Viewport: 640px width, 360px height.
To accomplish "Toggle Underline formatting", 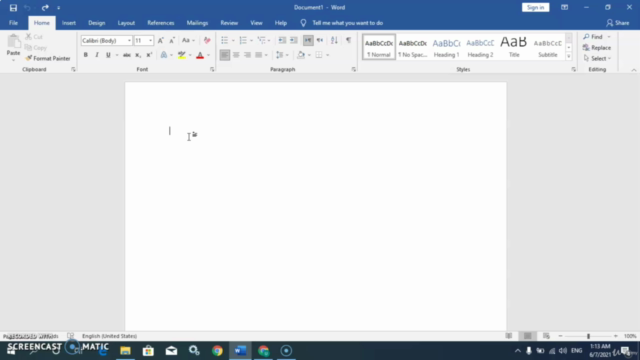I will pyautogui.click(x=108, y=55).
